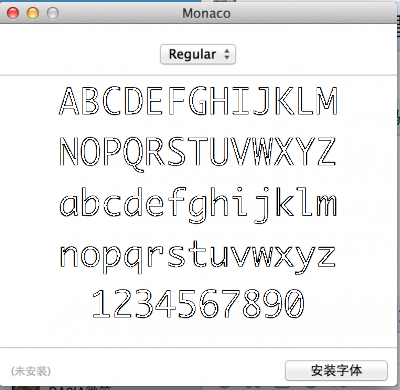The image size is (400, 390).
Task: Click the Monaco window title
Action: (206, 14)
